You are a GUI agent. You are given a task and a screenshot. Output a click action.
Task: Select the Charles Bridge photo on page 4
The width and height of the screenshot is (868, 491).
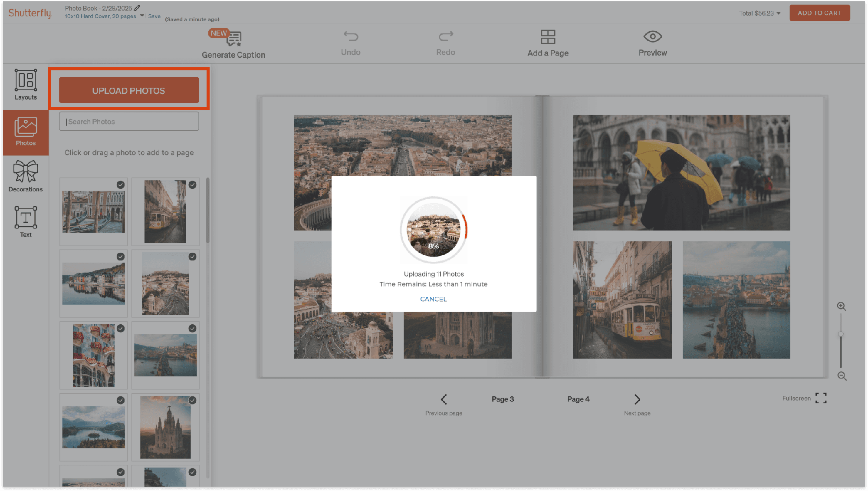736,300
